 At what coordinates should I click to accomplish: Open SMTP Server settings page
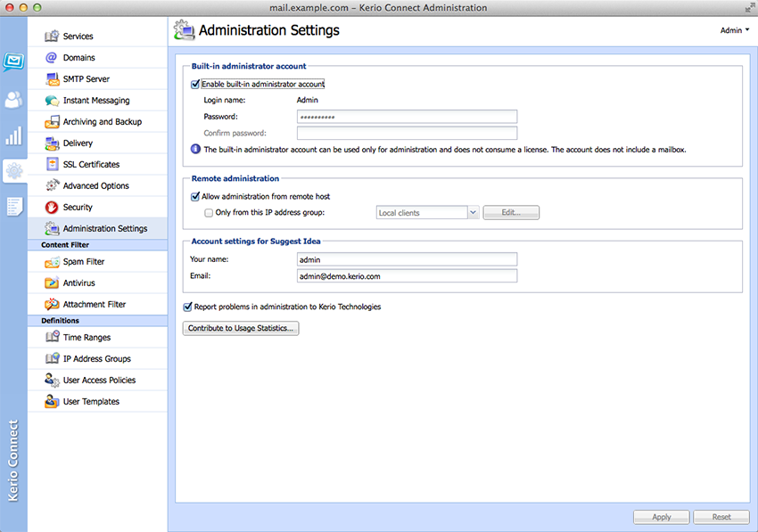coord(86,78)
